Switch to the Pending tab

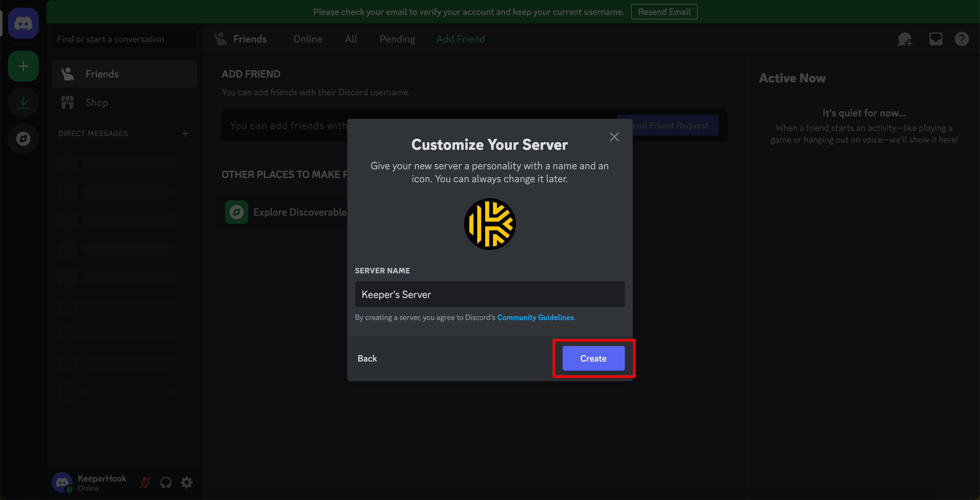click(397, 39)
